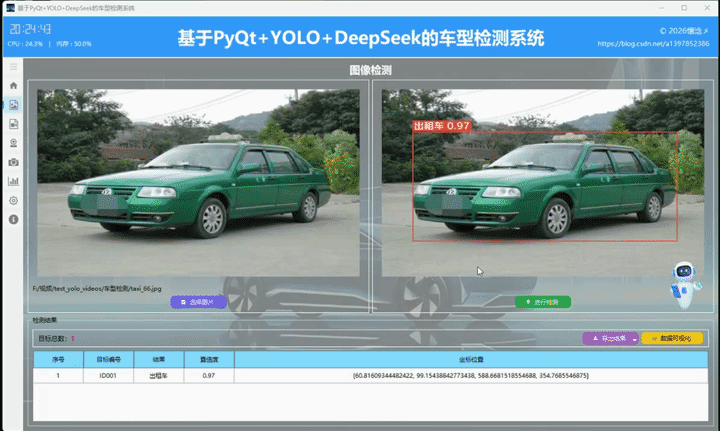
Task: Close the car detection system window
Action: [x=707, y=8]
